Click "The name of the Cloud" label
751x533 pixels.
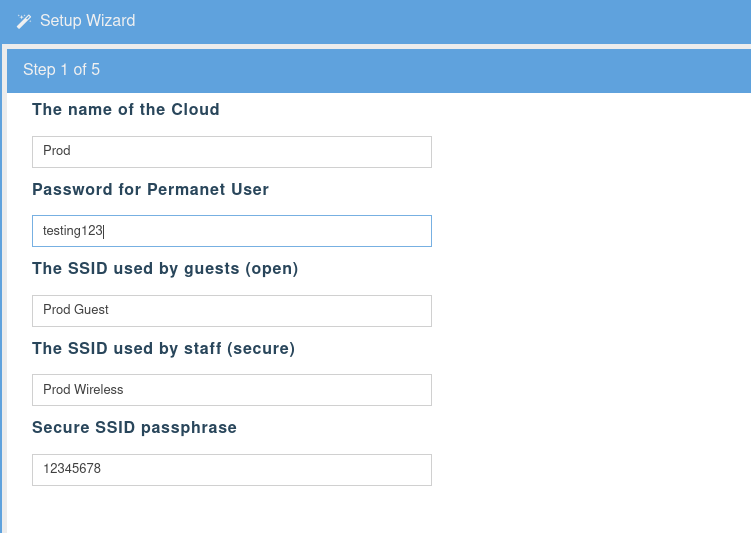[126, 110]
